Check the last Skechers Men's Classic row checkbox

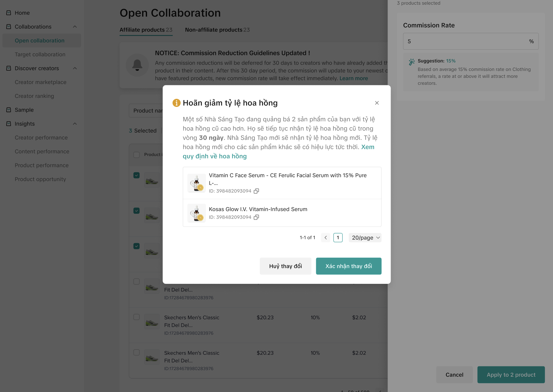pyautogui.click(x=136, y=352)
